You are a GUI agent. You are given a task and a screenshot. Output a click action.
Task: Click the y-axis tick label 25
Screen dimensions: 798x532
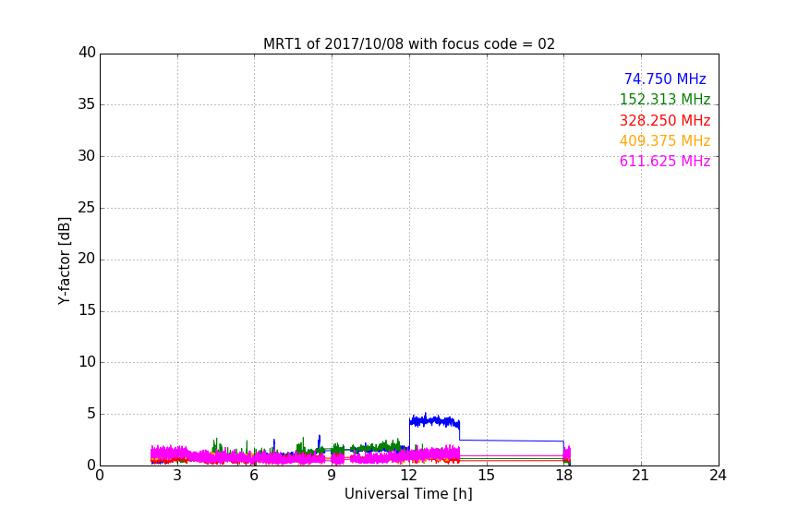87,208
